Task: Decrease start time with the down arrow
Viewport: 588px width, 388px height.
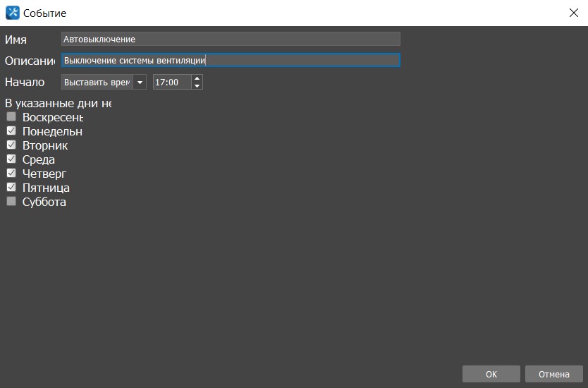Action: coord(197,86)
